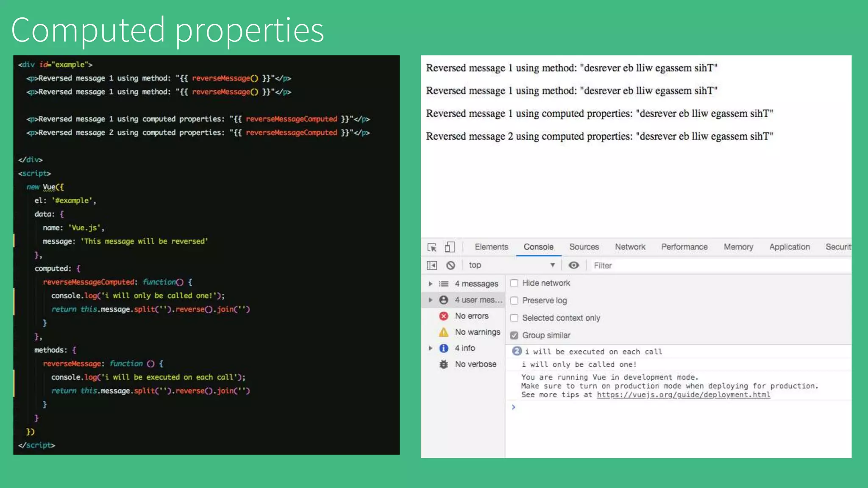The width and height of the screenshot is (868, 488).
Task: Select the messages list icon
Action: tap(444, 284)
